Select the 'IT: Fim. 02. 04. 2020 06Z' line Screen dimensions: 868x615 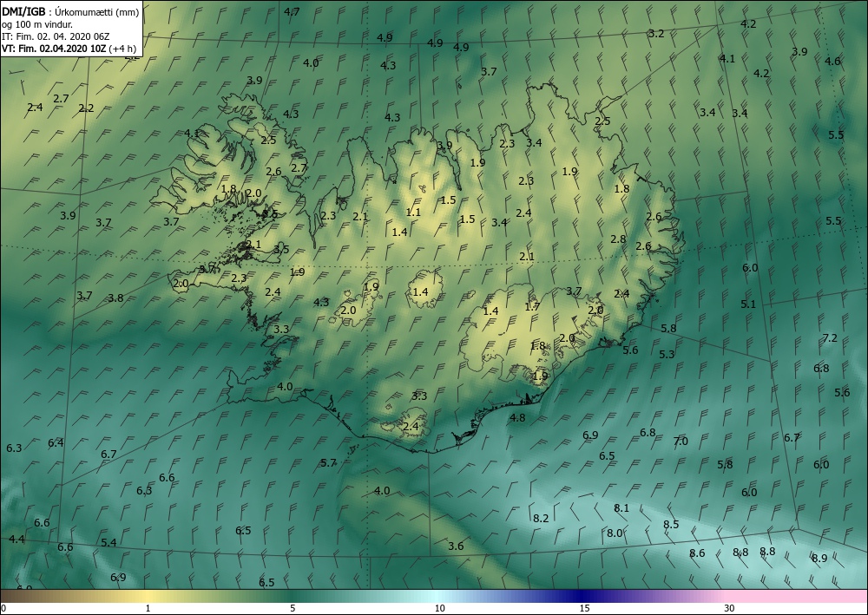coord(56,36)
